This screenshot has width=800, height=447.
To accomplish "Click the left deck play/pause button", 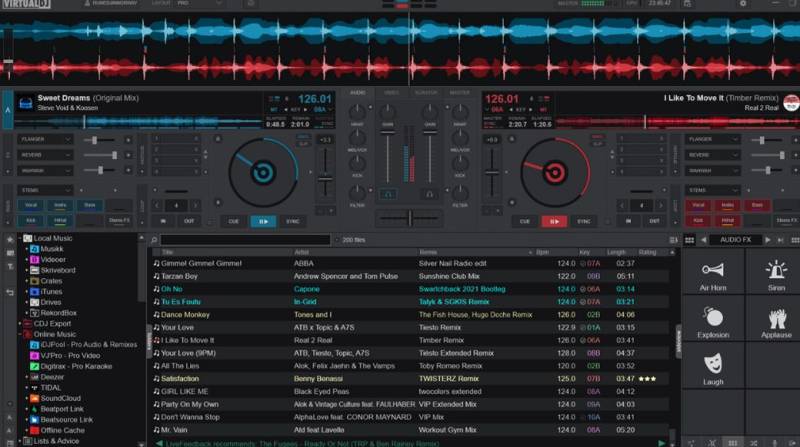I will click(x=263, y=221).
